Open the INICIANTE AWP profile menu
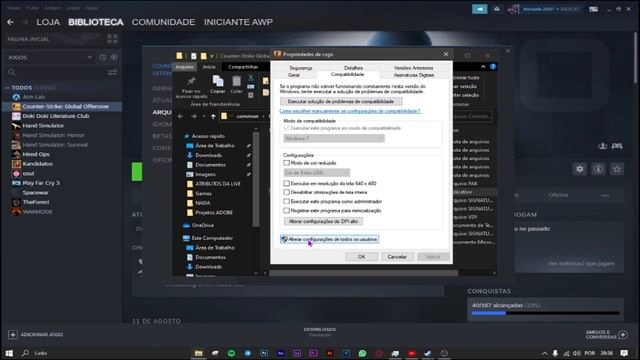 click(238, 22)
